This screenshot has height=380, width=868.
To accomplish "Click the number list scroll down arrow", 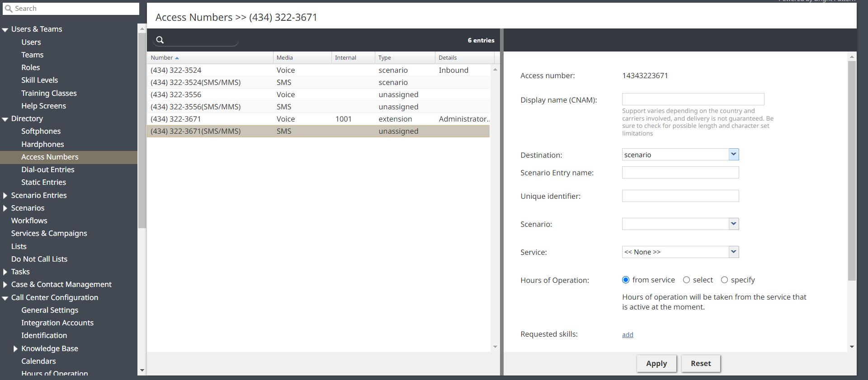I will pyautogui.click(x=495, y=347).
